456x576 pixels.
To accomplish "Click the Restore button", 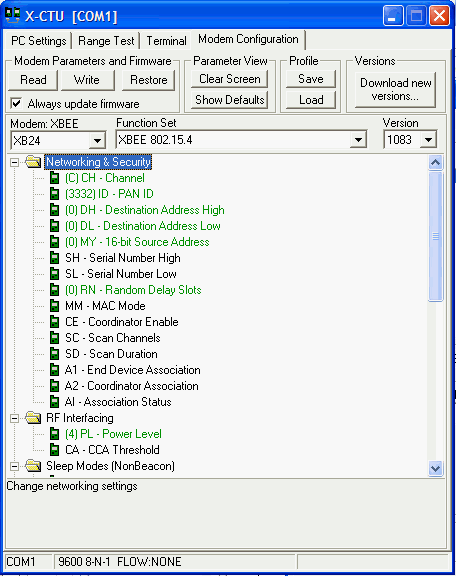I will pos(149,80).
